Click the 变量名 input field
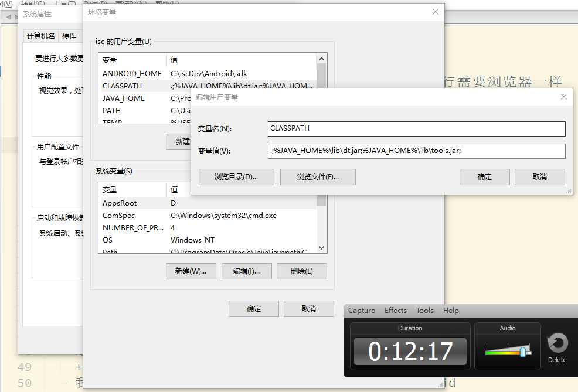This screenshot has width=578, height=392. coord(417,128)
